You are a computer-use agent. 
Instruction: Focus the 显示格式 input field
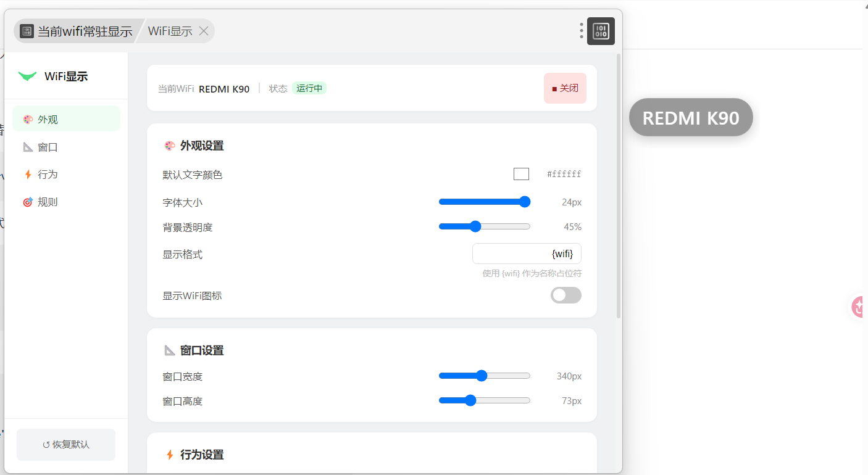(527, 254)
